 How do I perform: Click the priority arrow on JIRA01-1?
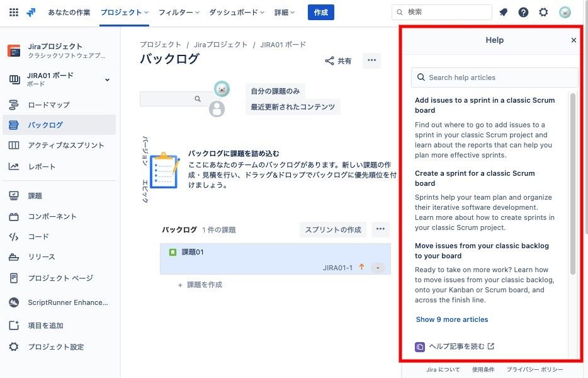pyautogui.click(x=361, y=267)
